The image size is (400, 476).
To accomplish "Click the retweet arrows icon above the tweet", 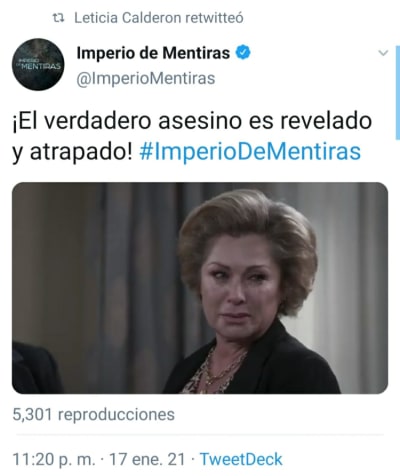I will (59, 18).
